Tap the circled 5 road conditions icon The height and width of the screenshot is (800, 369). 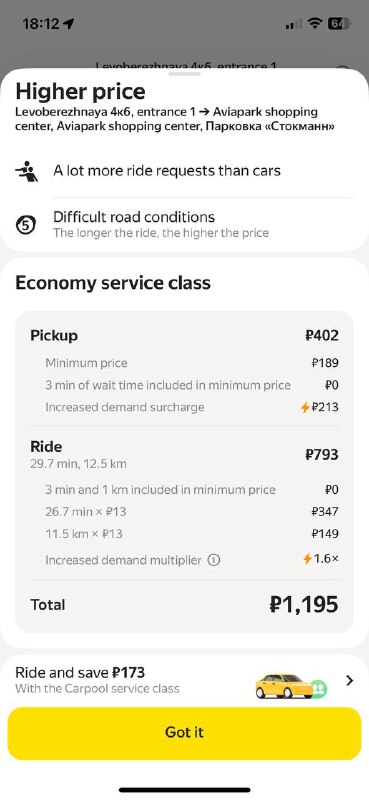tap(26, 225)
